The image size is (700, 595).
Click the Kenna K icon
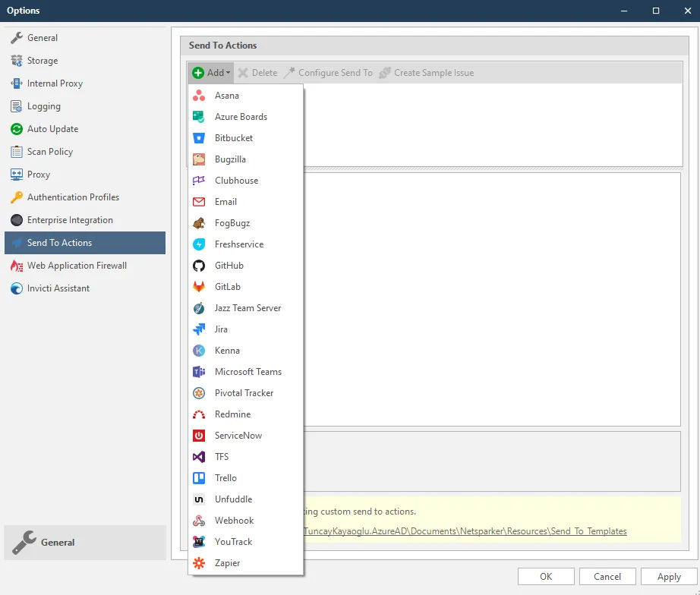[199, 351]
